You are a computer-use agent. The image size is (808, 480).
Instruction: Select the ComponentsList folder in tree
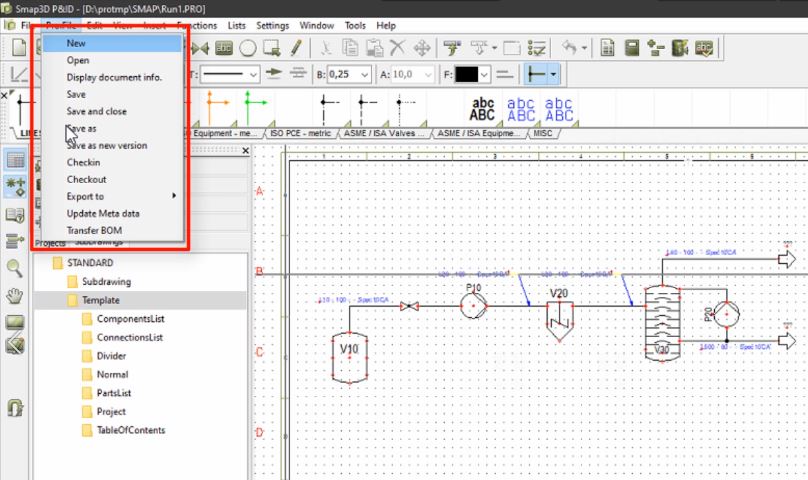[130, 318]
